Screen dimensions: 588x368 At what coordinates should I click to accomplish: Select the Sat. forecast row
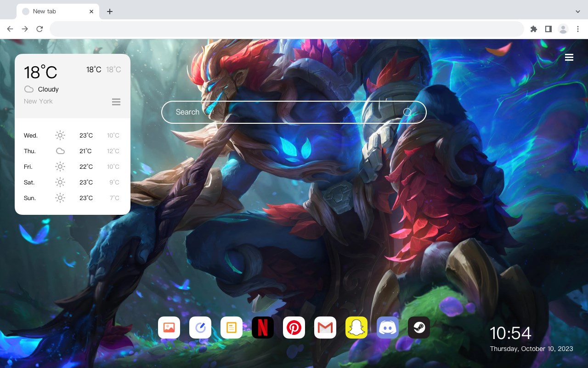[x=73, y=182]
